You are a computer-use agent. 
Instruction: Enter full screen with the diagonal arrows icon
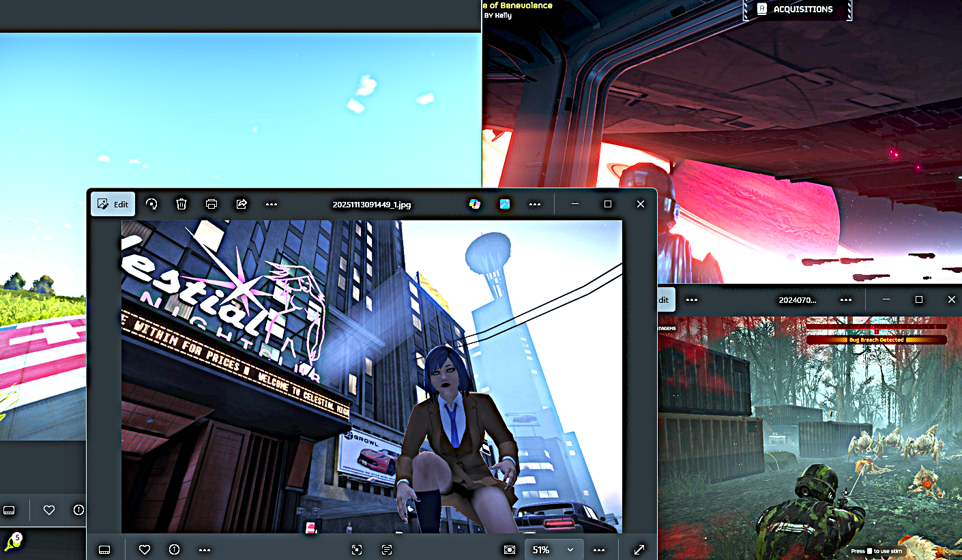click(639, 549)
